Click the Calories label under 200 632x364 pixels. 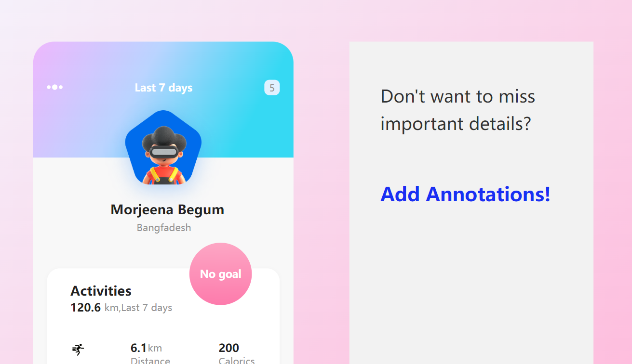pyautogui.click(x=237, y=361)
